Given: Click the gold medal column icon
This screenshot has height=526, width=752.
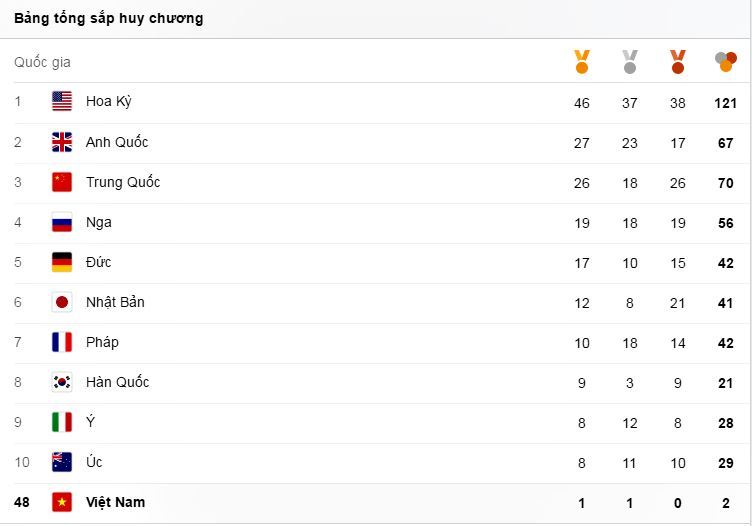Looking at the screenshot, I should (x=582, y=62).
